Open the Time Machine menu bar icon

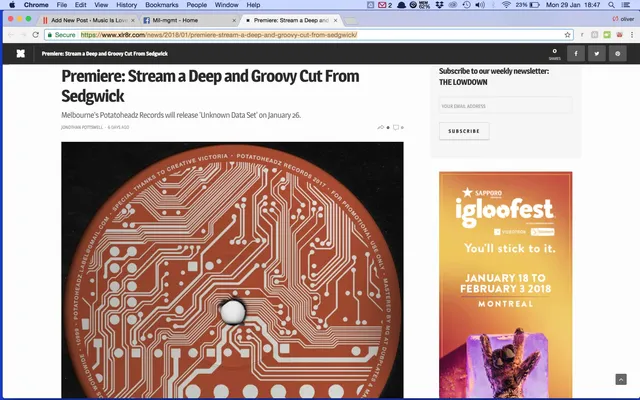coord(467,5)
